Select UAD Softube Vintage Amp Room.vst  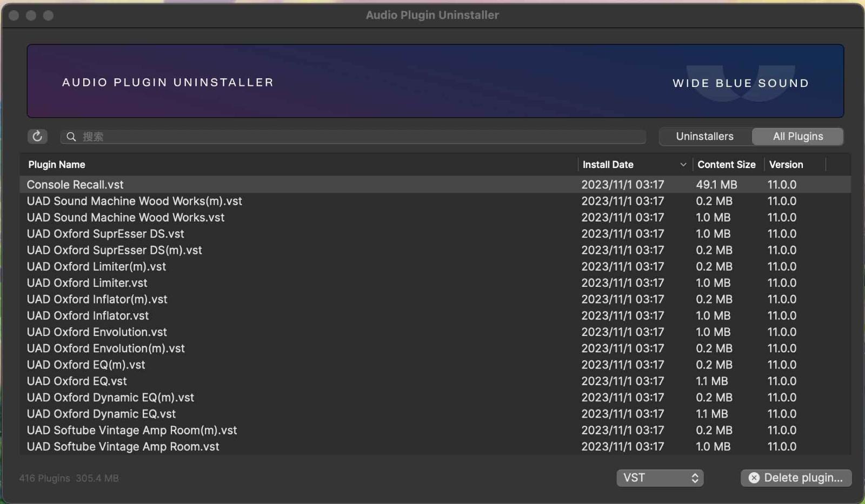click(216, 447)
